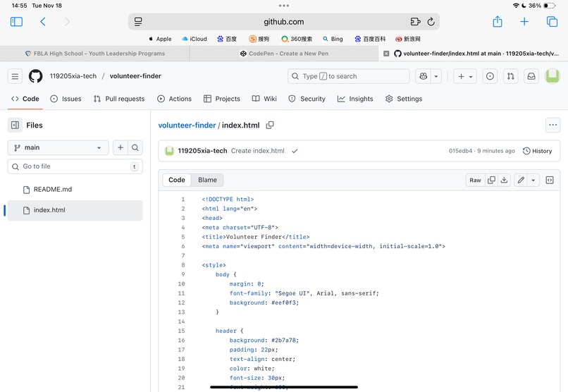The width and height of the screenshot is (568, 392).
Task: Go to GitHub homepage via logo
Action: pyautogui.click(x=35, y=76)
